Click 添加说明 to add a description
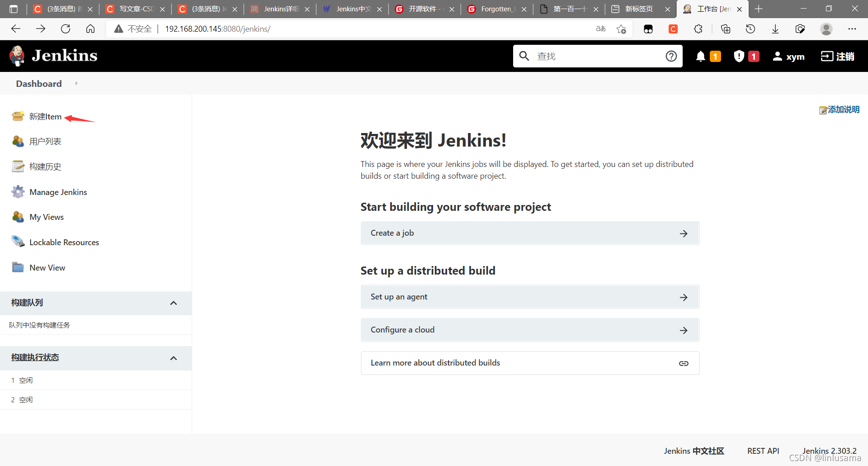 click(x=843, y=109)
